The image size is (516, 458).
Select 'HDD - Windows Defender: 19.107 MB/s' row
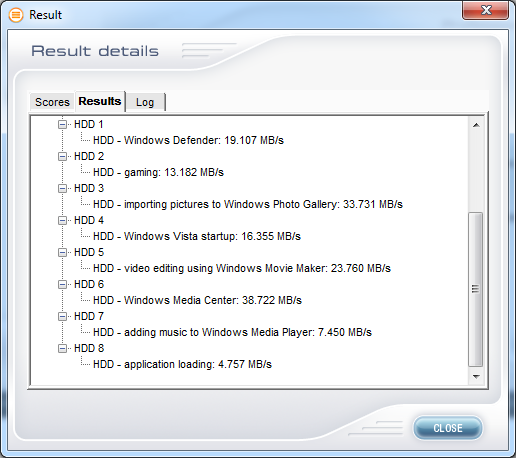tap(188, 140)
